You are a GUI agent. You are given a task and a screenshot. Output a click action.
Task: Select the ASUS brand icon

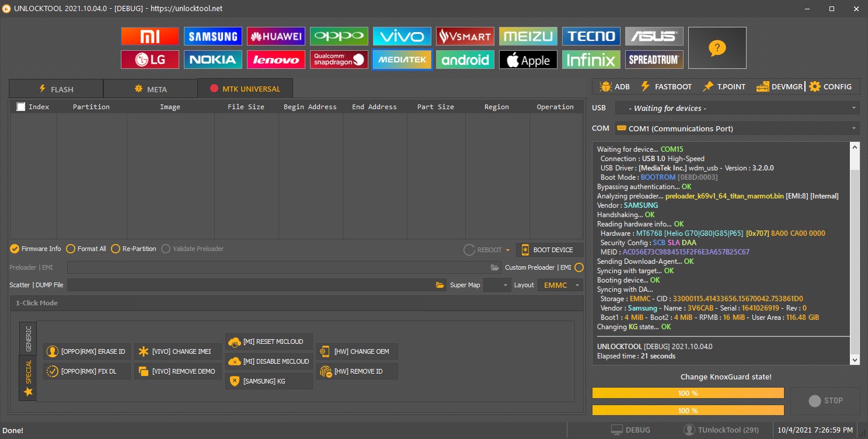654,36
